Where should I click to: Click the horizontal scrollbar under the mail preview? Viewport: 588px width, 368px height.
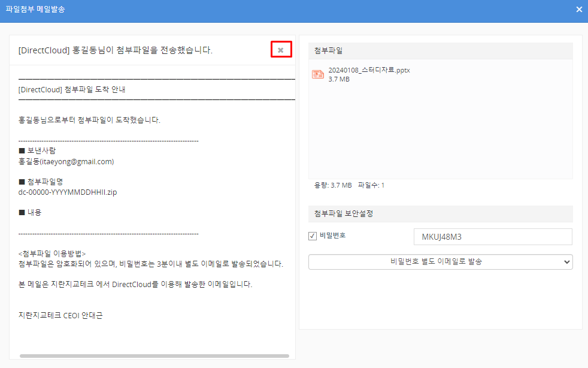click(154, 356)
